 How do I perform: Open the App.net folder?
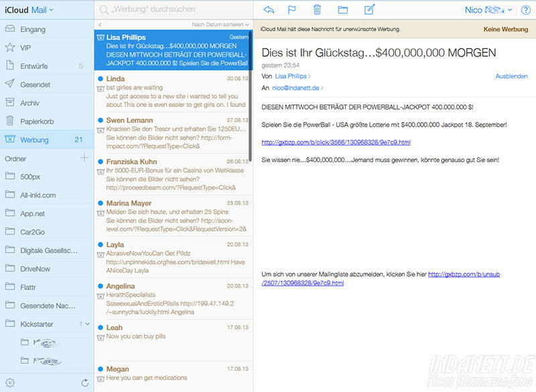(47, 214)
